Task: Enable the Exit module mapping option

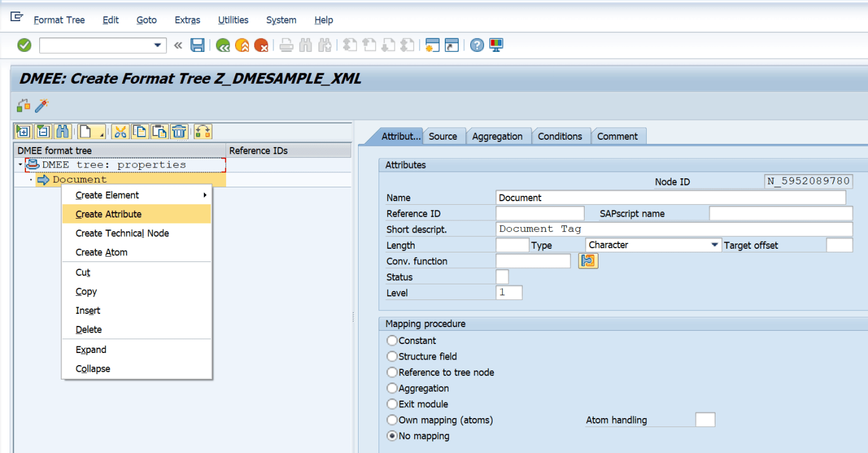Action: click(392, 404)
